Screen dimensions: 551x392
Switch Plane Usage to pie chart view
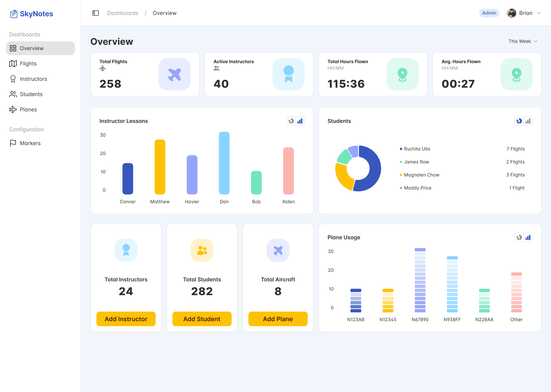click(519, 238)
